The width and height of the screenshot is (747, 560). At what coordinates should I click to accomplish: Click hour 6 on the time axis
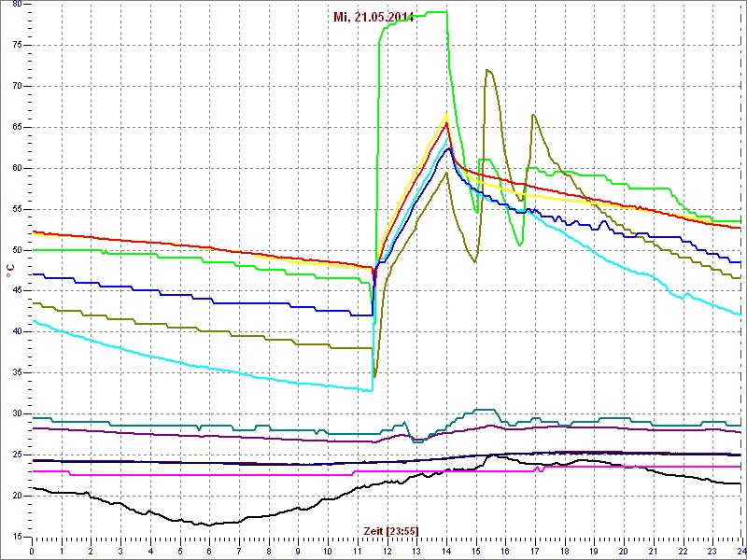pyautogui.click(x=209, y=551)
